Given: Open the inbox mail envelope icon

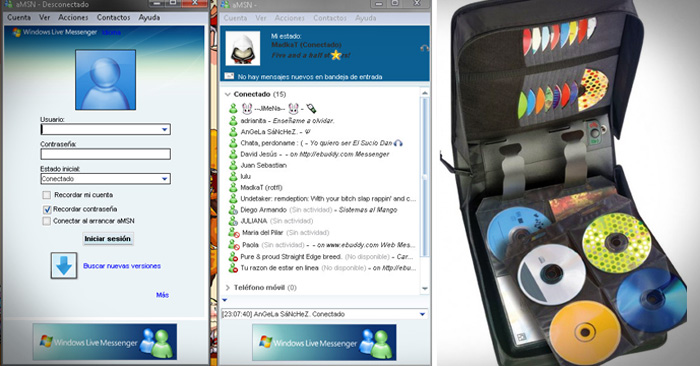Looking at the screenshot, I should (x=229, y=76).
